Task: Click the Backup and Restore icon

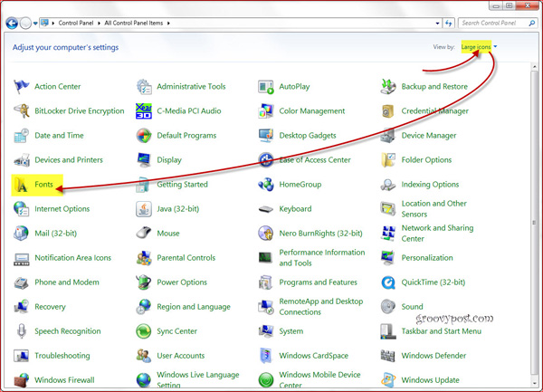Action: 388,87
